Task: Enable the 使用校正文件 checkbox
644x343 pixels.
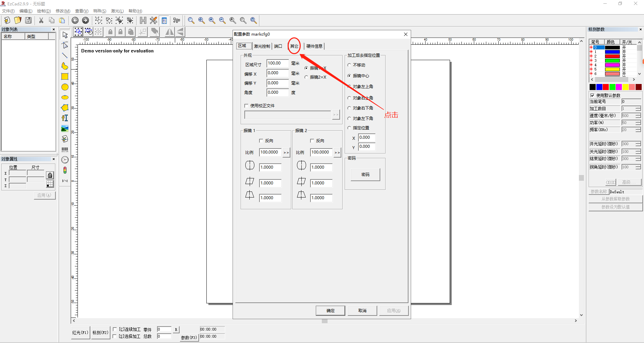Action: [x=247, y=106]
